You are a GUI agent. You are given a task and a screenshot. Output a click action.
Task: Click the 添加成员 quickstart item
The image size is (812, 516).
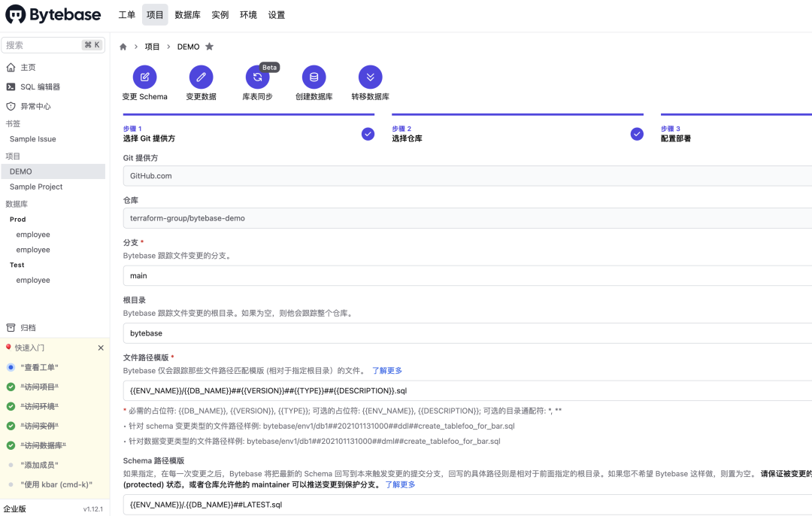[39, 466]
